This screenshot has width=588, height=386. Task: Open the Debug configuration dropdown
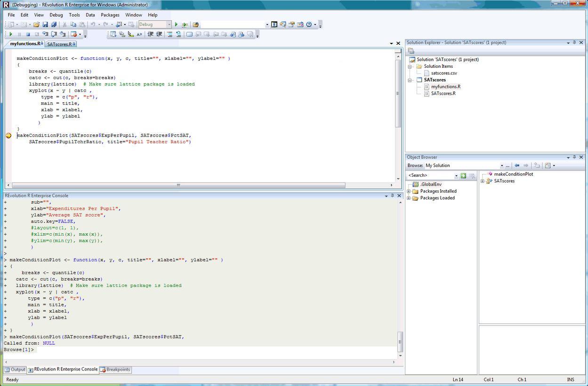(169, 24)
